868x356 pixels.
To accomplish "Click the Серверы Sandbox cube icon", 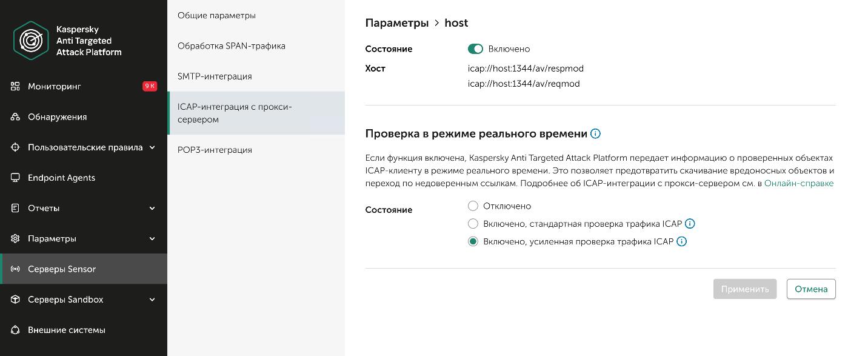I will coord(16,300).
